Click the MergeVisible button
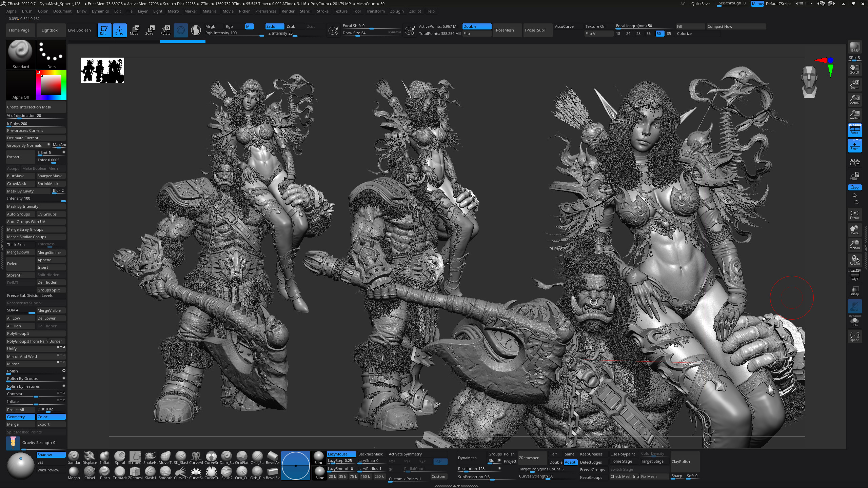The width and height of the screenshot is (868, 488). tap(51, 310)
